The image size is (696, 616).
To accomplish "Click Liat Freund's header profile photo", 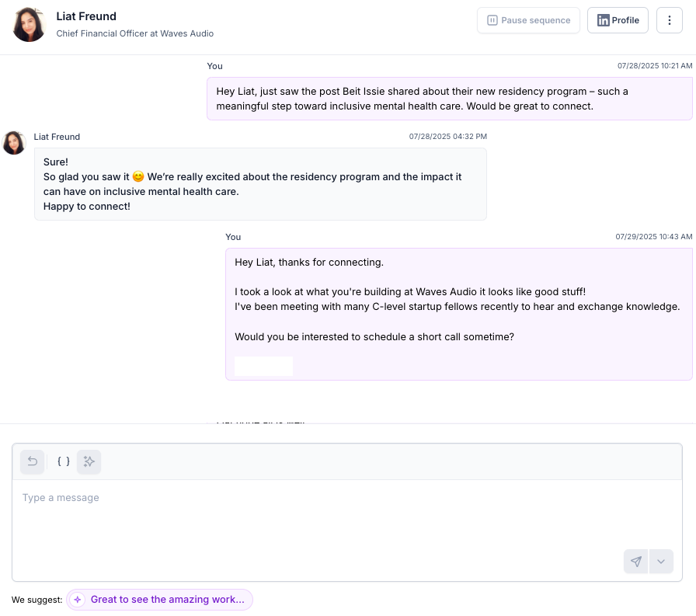I will 30,24.
